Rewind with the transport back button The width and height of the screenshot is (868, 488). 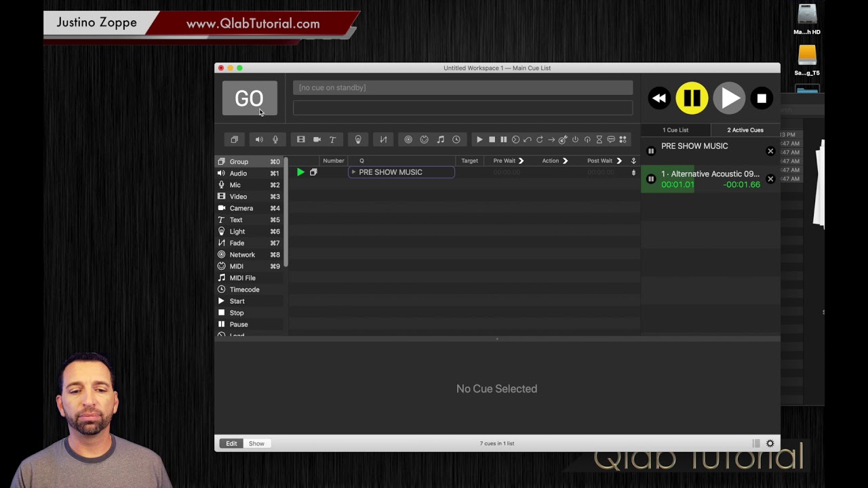click(x=658, y=99)
